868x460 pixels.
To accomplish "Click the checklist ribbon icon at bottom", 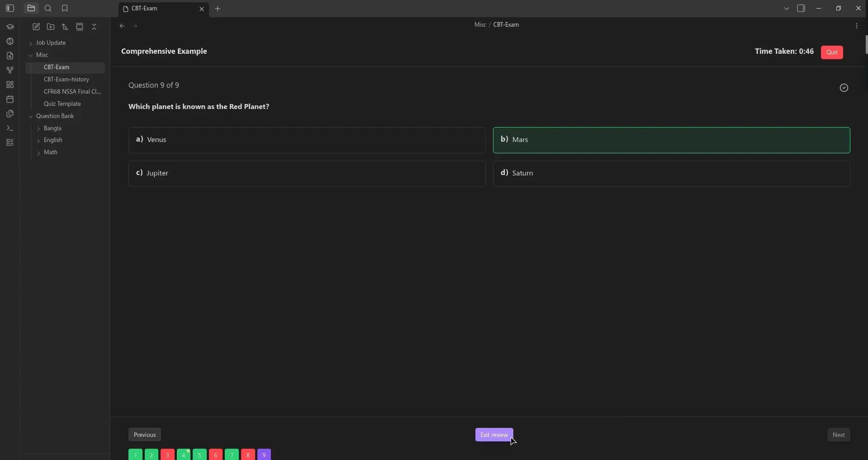I will (x=10, y=142).
